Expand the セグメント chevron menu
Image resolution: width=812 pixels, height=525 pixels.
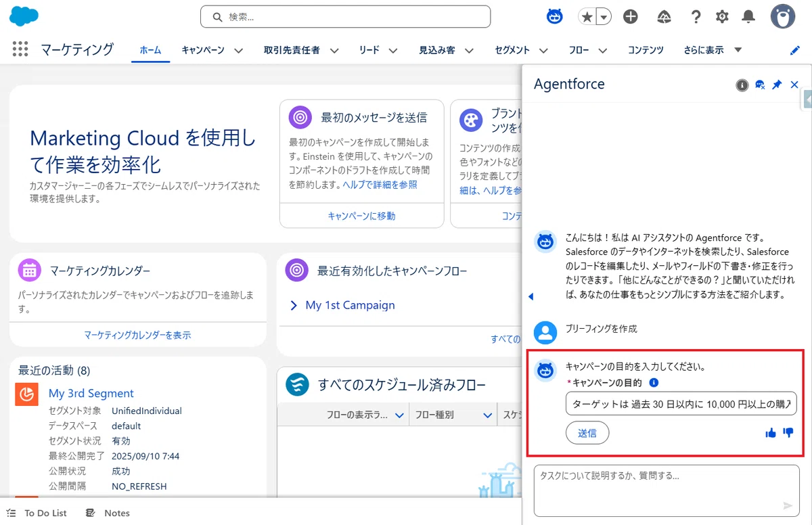pyautogui.click(x=544, y=51)
